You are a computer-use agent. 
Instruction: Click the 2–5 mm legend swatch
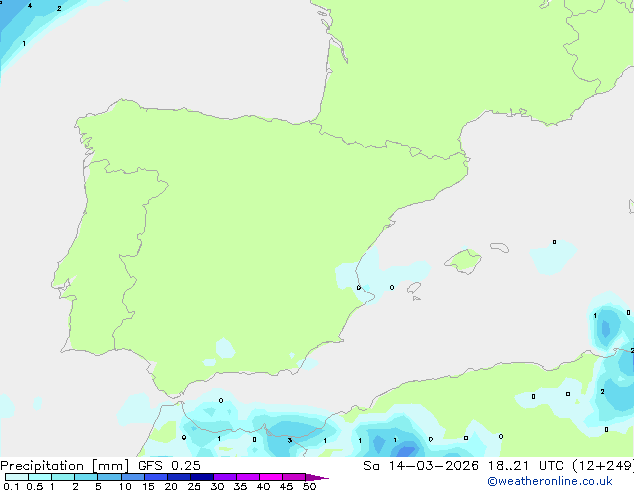point(86,477)
